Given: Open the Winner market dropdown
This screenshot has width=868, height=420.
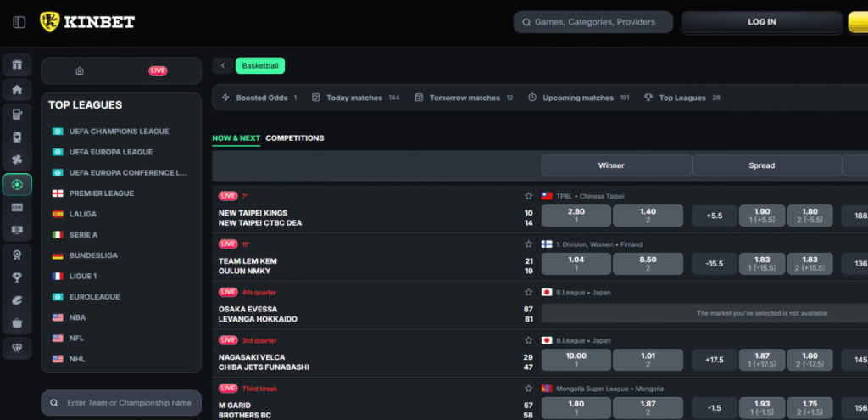Looking at the screenshot, I should tap(617, 165).
